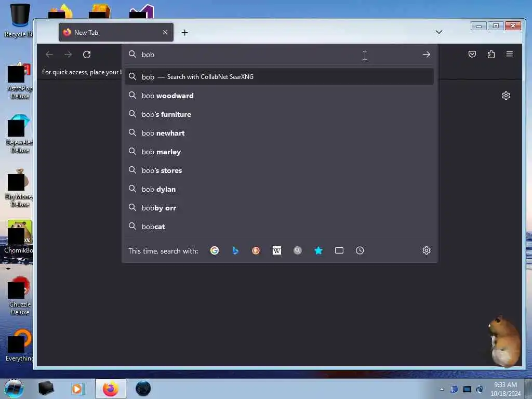532x399 pixels.
Task: Show hidden system tray icons arrow
Action: [442, 389]
